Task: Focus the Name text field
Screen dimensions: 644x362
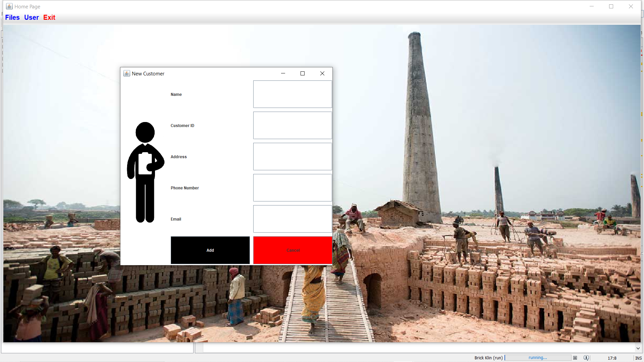Action: (x=292, y=94)
